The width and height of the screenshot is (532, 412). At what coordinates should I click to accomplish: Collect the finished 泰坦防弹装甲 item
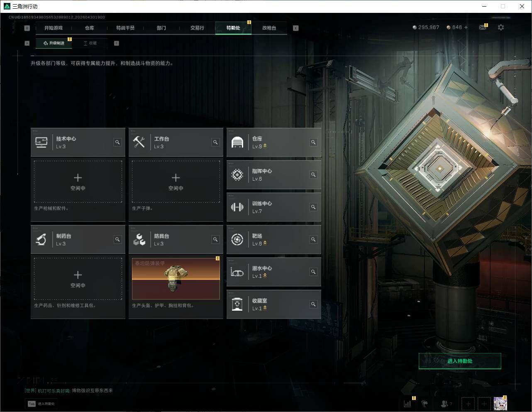pyautogui.click(x=176, y=279)
